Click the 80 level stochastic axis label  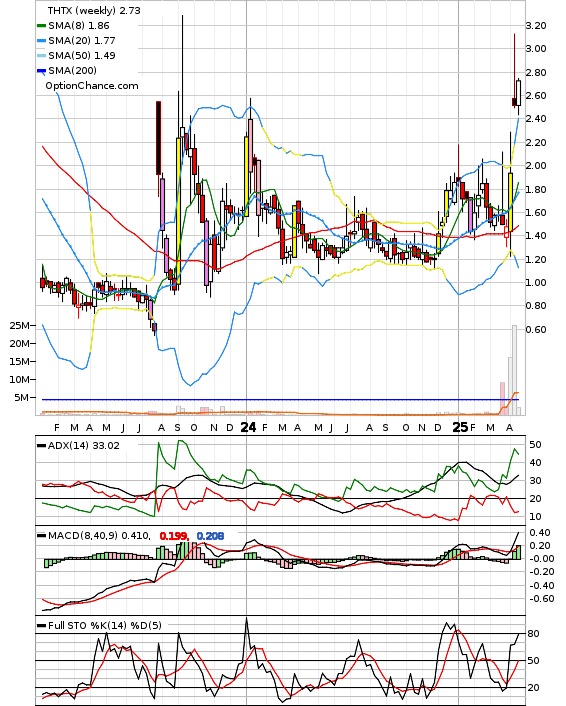pos(534,634)
